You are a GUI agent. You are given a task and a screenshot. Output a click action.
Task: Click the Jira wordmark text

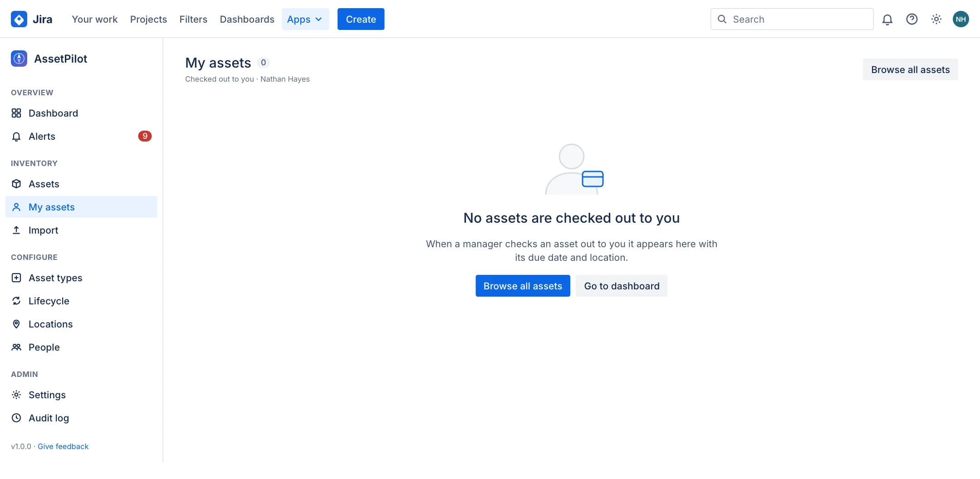coord(43,19)
